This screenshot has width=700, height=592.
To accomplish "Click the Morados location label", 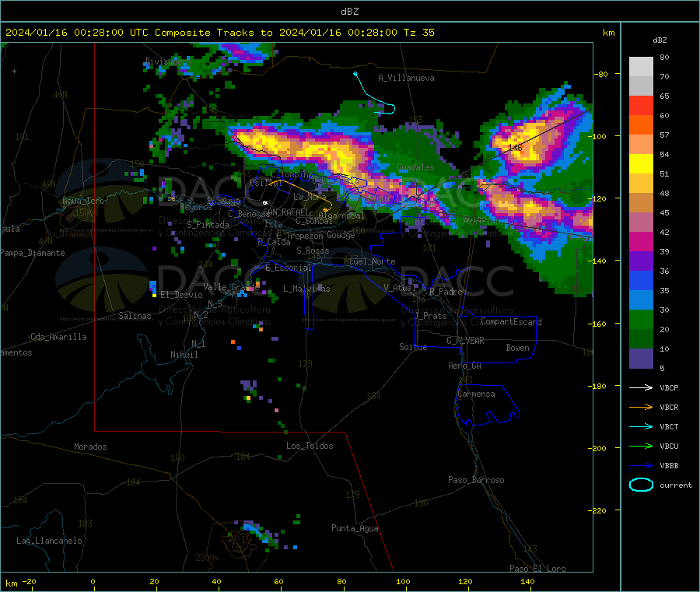I will pyautogui.click(x=90, y=447).
